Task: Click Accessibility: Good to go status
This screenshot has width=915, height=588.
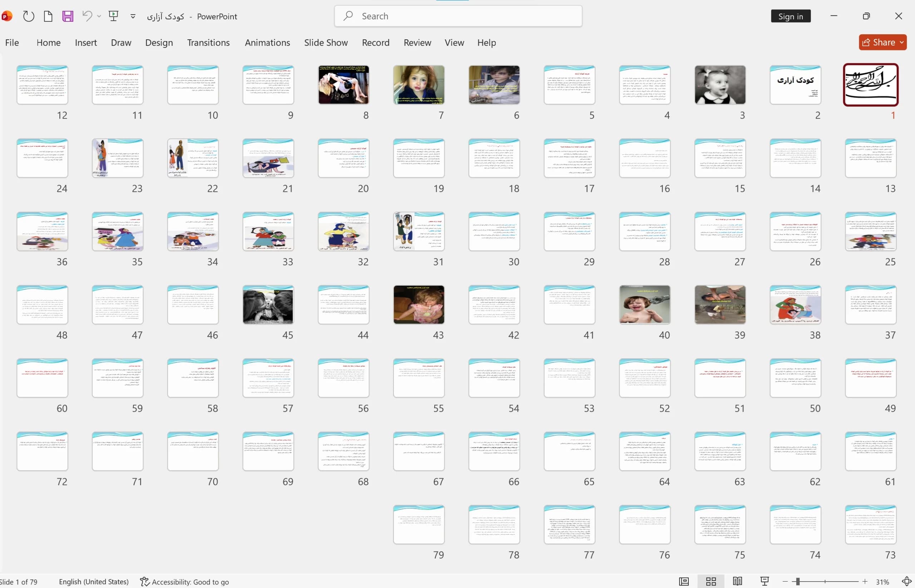Action: [x=184, y=582]
